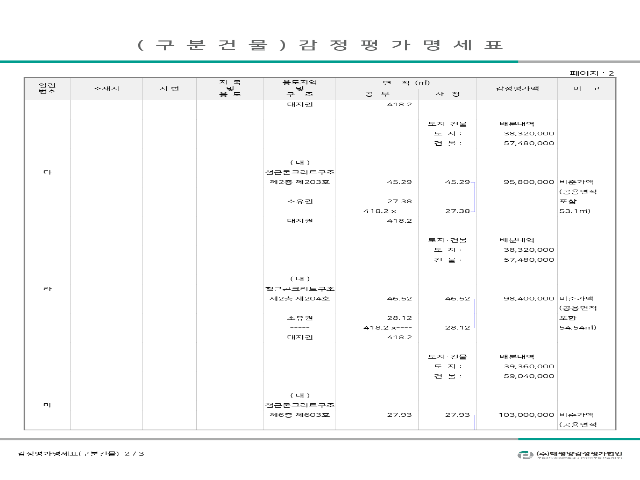The image size is (640, 480).
Task: Click the land value 39,360,000
Action: (x=530, y=366)
